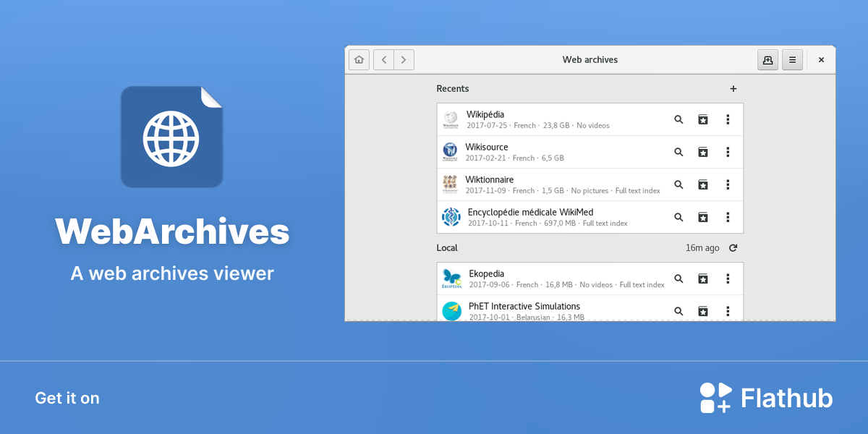Click the Wikipédia logo thumbnail
This screenshot has width=868, height=434.
click(x=451, y=119)
